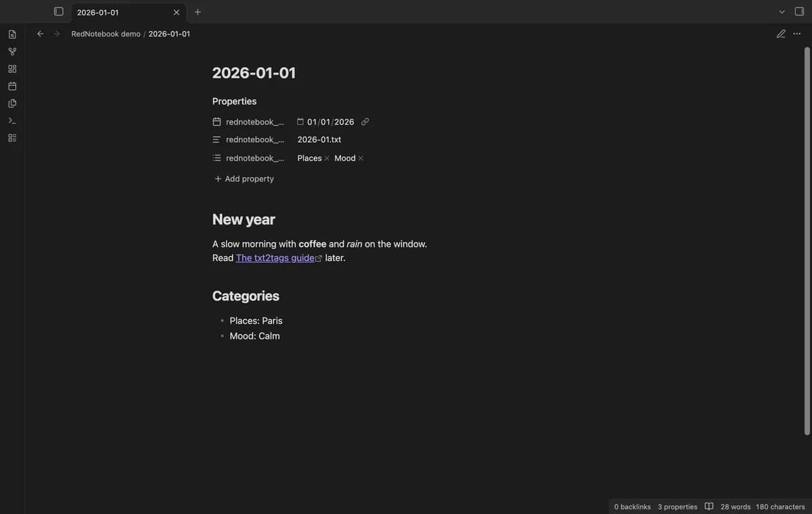This screenshot has height=514, width=812.
Task: Click the vertical scrollbar of the note
Action: pyautogui.click(x=807, y=241)
